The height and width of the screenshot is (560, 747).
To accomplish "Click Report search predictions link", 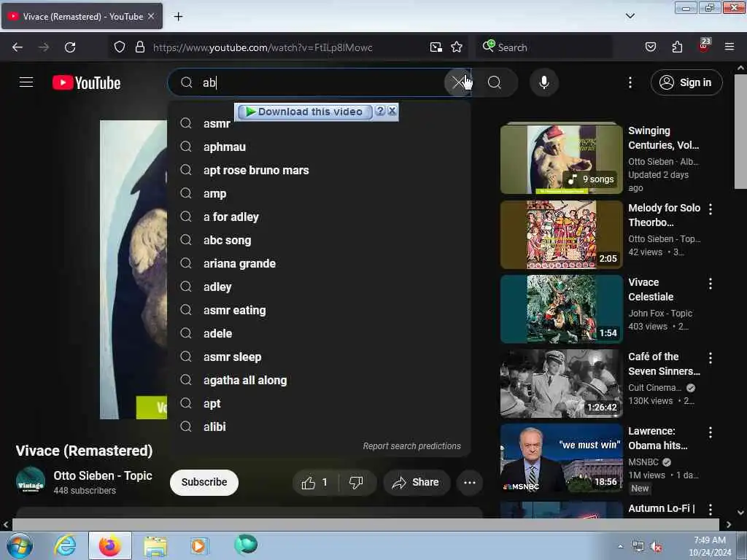I will [411, 446].
